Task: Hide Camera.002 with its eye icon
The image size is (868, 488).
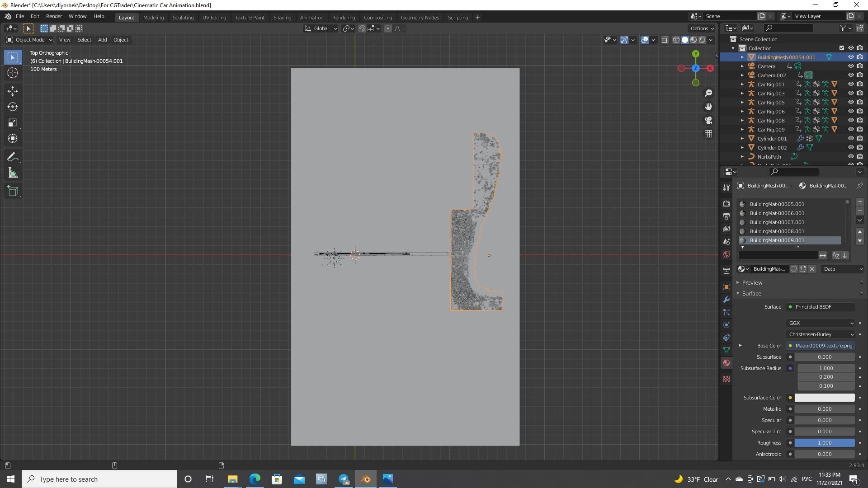Action: 850,75
